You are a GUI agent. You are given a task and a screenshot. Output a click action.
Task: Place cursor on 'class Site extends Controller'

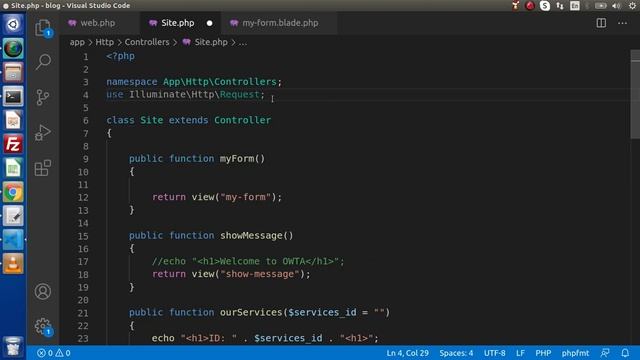pyautogui.click(x=189, y=120)
